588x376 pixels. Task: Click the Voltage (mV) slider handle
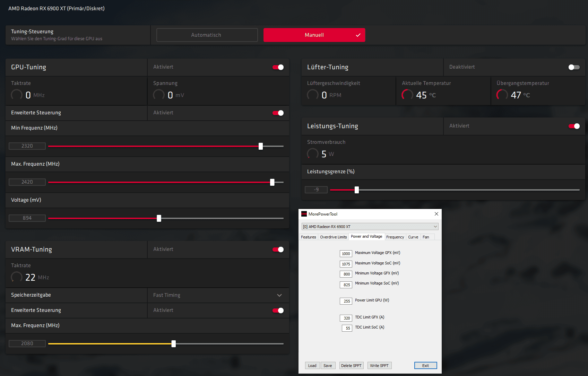(x=159, y=218)
